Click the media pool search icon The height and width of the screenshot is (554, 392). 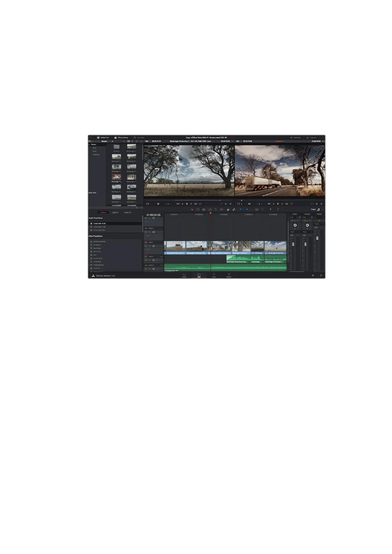(x=137, y=141)
